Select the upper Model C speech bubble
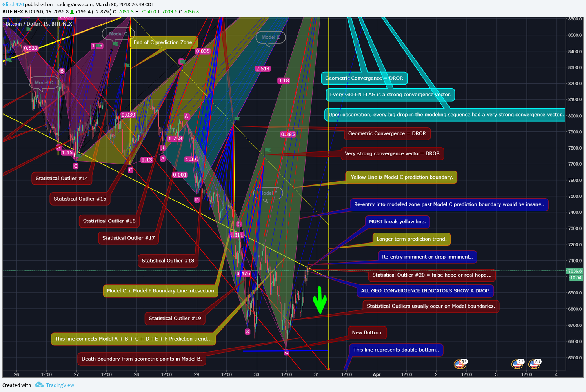This screenshot has width=586, height=392. (118, 34)
